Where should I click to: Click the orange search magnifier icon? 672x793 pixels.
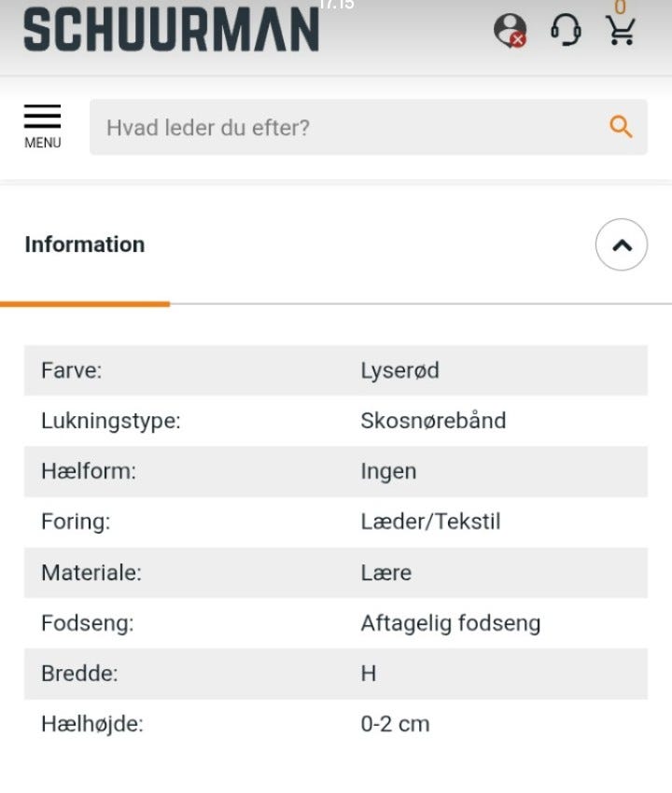pyautogui.click(x=621, y=127)
